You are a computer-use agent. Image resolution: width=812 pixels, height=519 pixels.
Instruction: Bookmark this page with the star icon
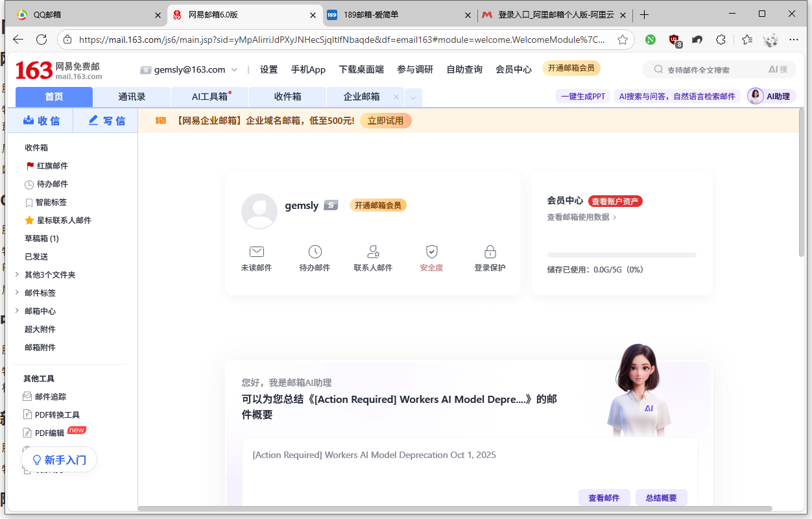[623, 40]
